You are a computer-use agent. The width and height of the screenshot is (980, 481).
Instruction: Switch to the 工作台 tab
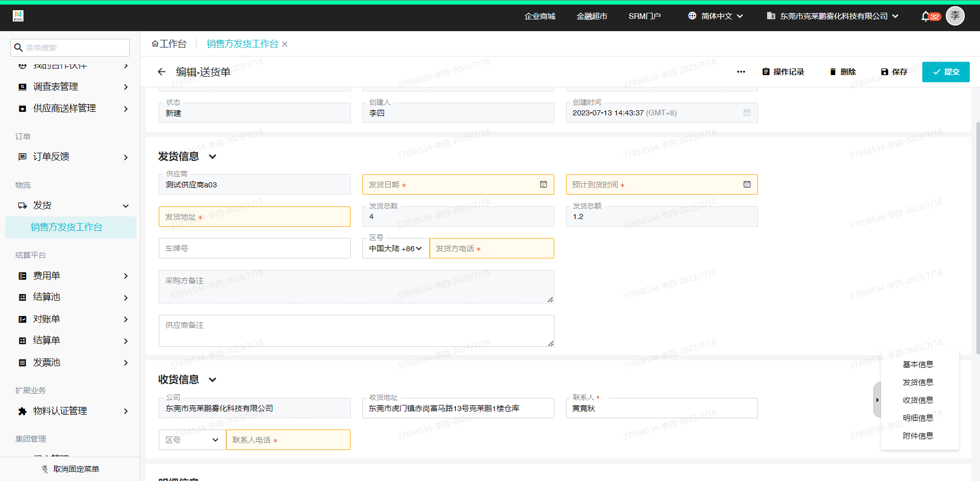pyautogui.click(x=169, y=44)
